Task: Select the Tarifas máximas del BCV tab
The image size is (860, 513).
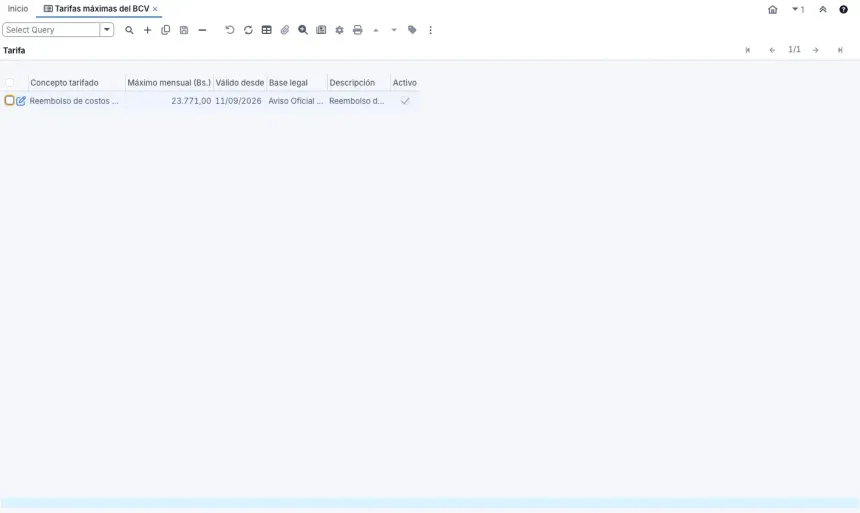Action: (x=101, y=9)
